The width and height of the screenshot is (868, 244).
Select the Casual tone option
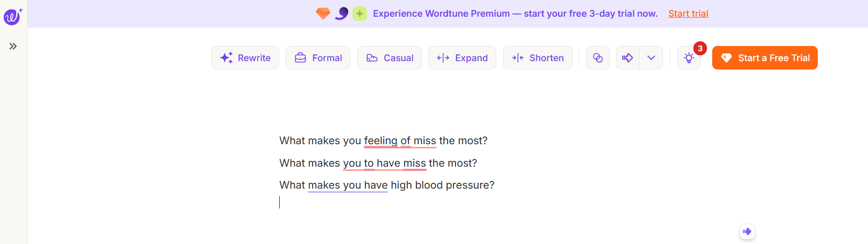click(x=390, y=58)
